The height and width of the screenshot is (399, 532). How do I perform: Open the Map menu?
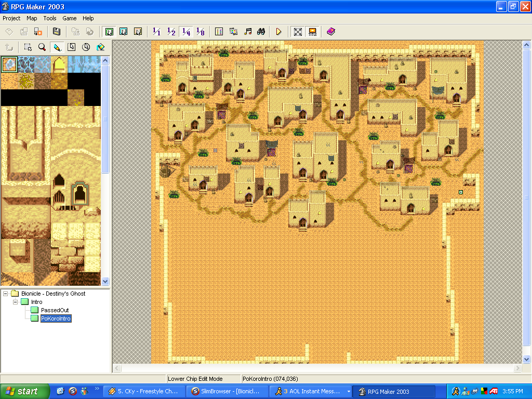point(32,18)
